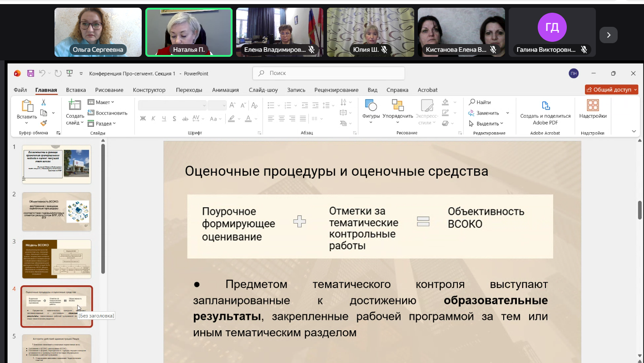
Task: Open the Надстройки add-ins button
Action: [593, 106]
